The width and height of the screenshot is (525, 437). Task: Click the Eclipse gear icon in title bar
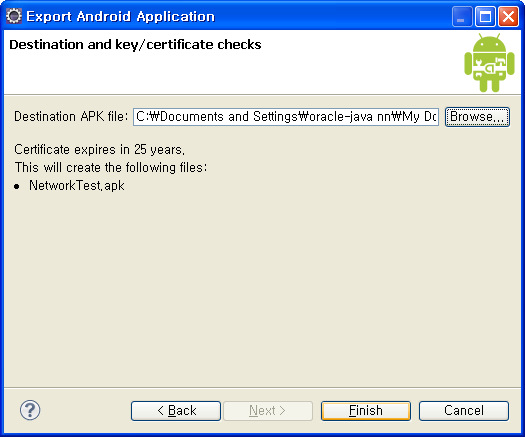pyautogui.click(x=14, y=16)
